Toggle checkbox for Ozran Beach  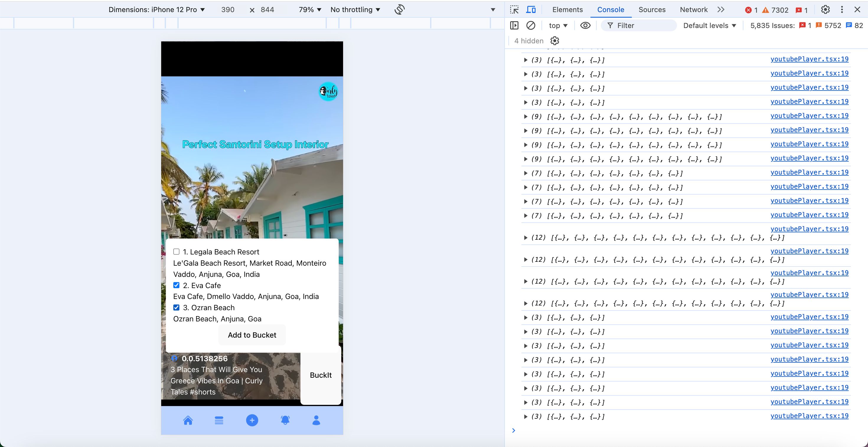(176, 307)
